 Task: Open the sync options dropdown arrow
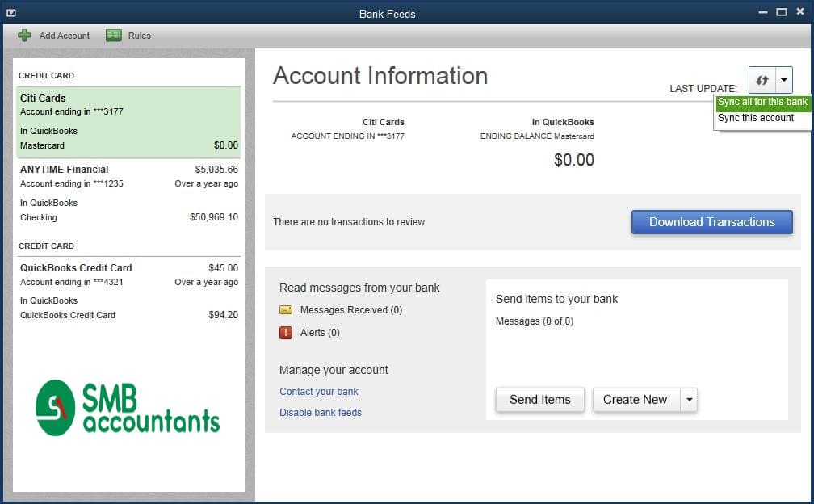pyautogui.click(x=784, y=80)
